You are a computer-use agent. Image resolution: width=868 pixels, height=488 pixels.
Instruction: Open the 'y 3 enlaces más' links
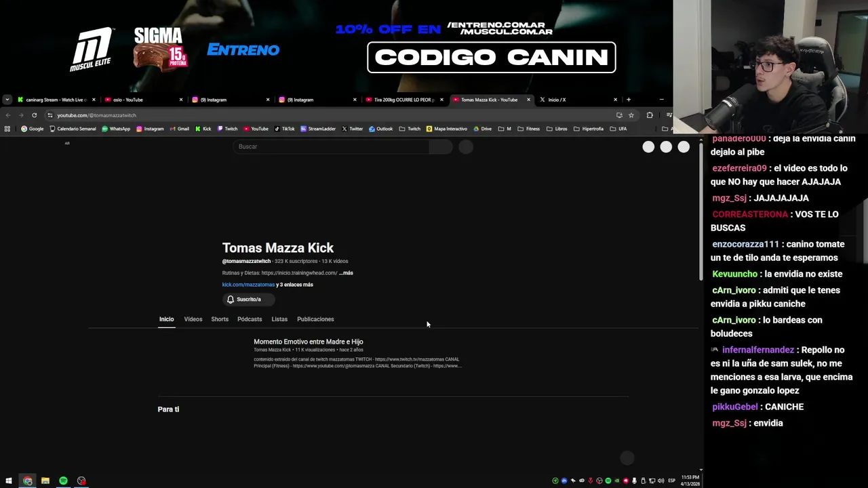pyautogui.click(x=295, y=285)
